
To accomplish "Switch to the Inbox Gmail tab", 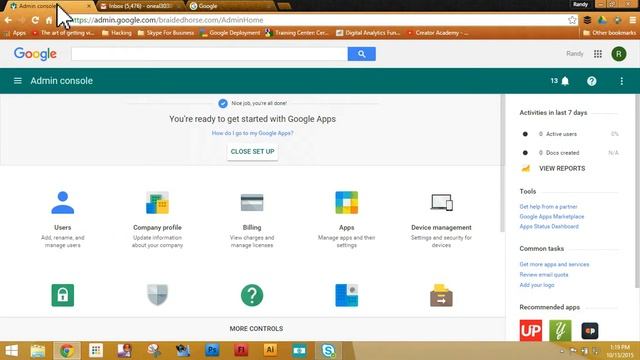I will (141, 6).
